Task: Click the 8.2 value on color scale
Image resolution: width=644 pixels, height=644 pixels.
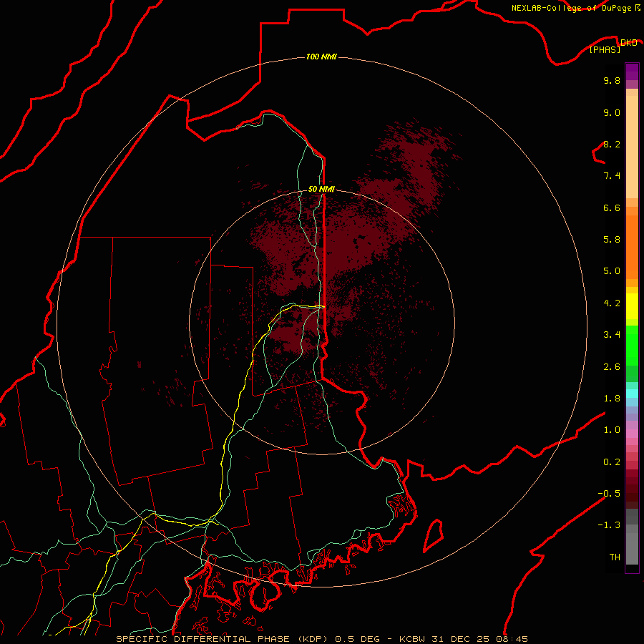Action: click(x=612, y=144)
